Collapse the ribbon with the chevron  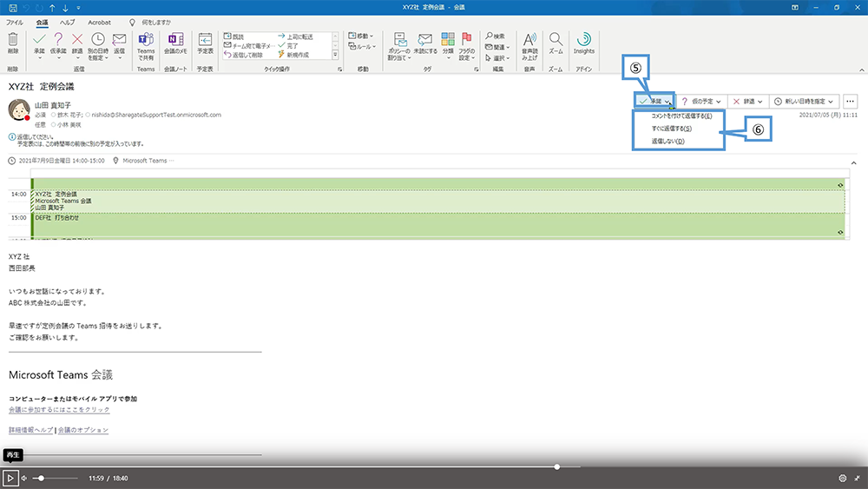pyautogui.click(x=861, y=69)
